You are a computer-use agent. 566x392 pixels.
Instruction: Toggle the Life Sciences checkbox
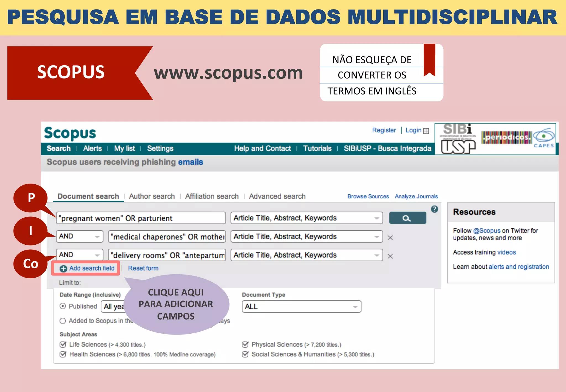(x=63, y=344)
